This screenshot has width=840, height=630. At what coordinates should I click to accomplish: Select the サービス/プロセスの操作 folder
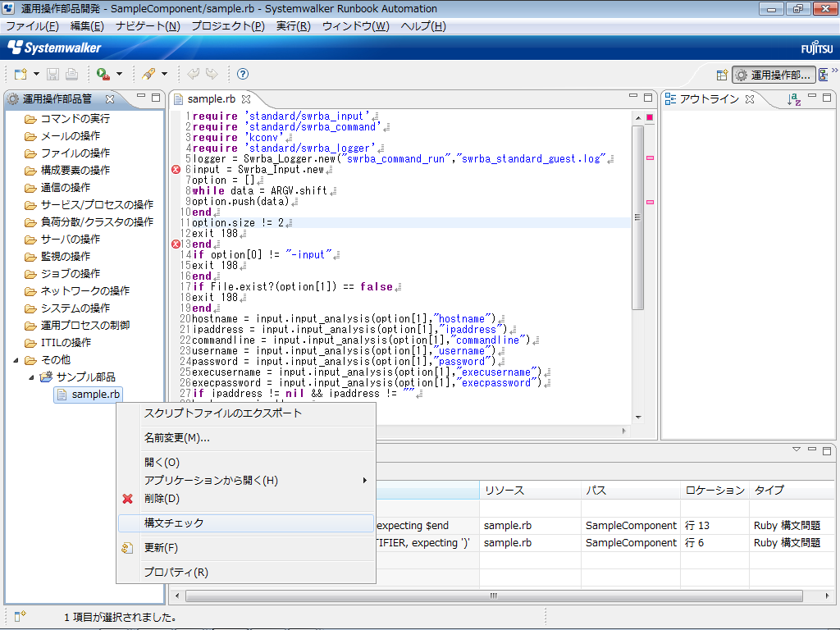click(x=89, y=204)
